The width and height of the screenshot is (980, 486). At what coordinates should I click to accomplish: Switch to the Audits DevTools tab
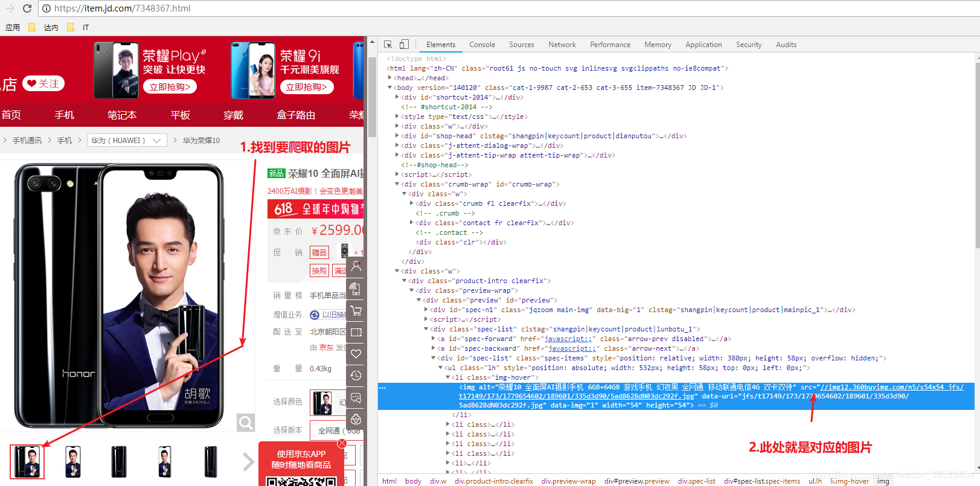pyautogui.click(x=786, y=45)
